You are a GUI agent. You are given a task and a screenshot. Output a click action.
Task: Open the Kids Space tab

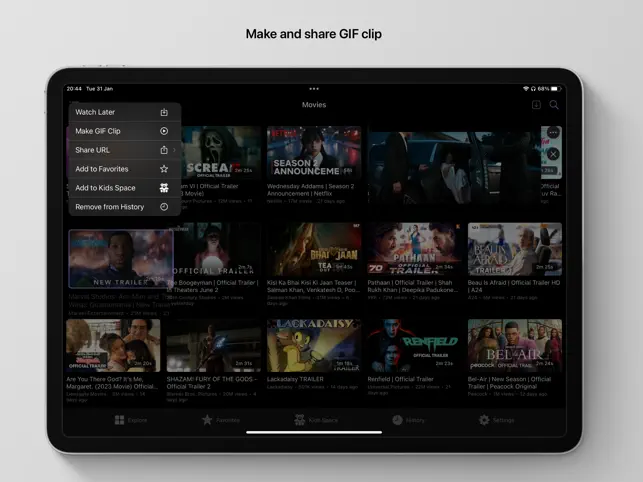click(x=316, y=420)
